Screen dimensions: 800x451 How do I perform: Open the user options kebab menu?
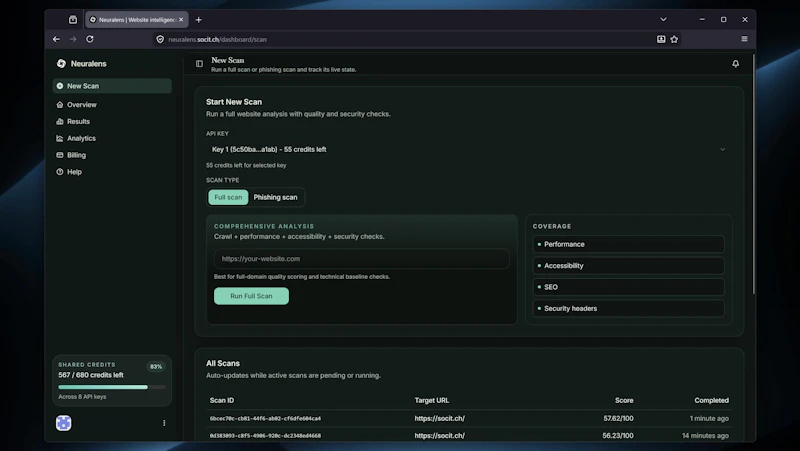164,423
